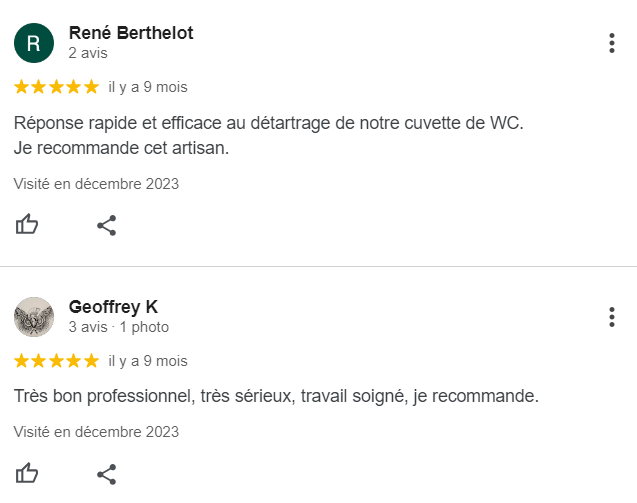Click 'Visité en décembre 2023' under Geoffrey's review

pos(96,432)
